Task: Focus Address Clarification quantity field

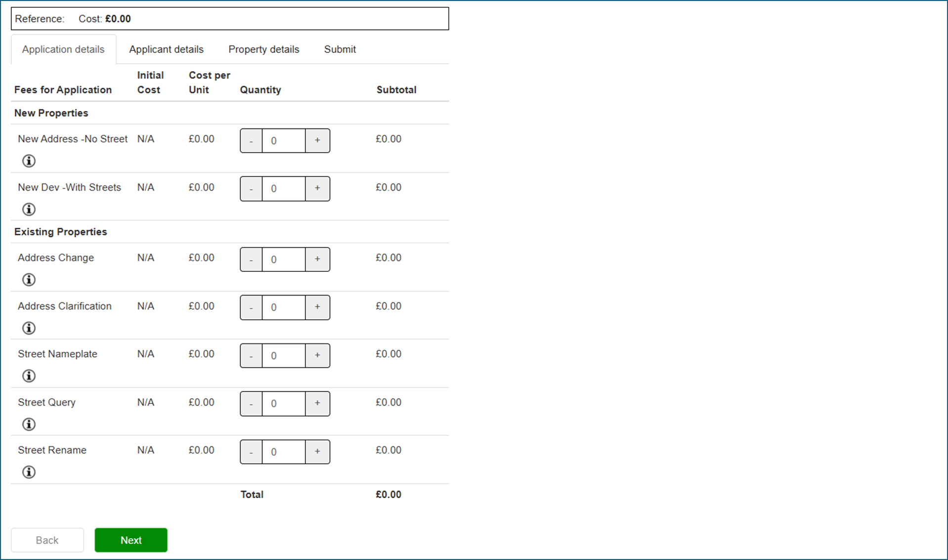Action: pos(284,307)
